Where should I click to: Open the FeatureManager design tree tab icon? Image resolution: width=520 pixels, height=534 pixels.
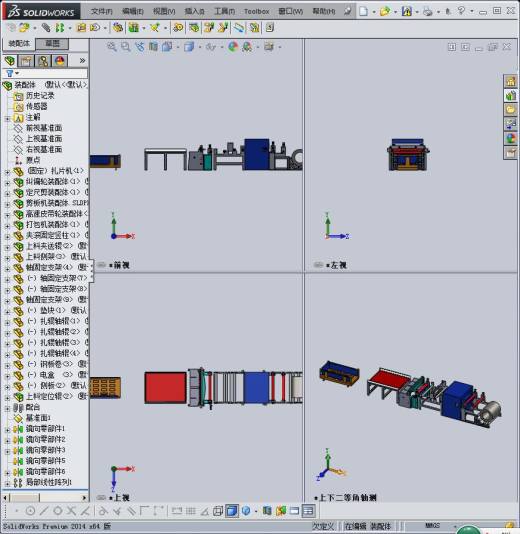coord(10,61)
